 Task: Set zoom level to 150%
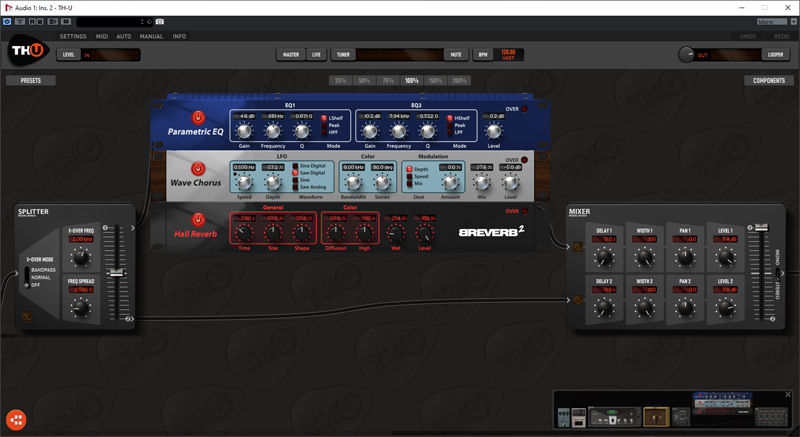(x=435, y=80)
